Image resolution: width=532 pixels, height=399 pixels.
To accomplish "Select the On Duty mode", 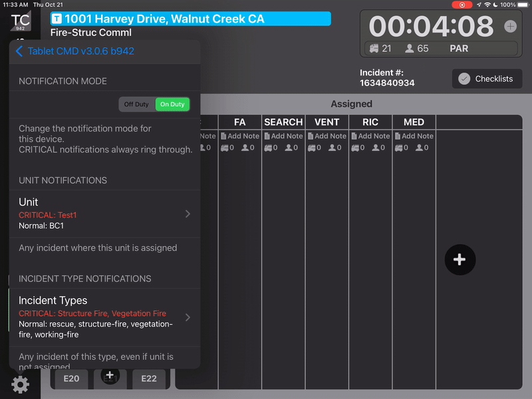I will [x=172, y=104].
